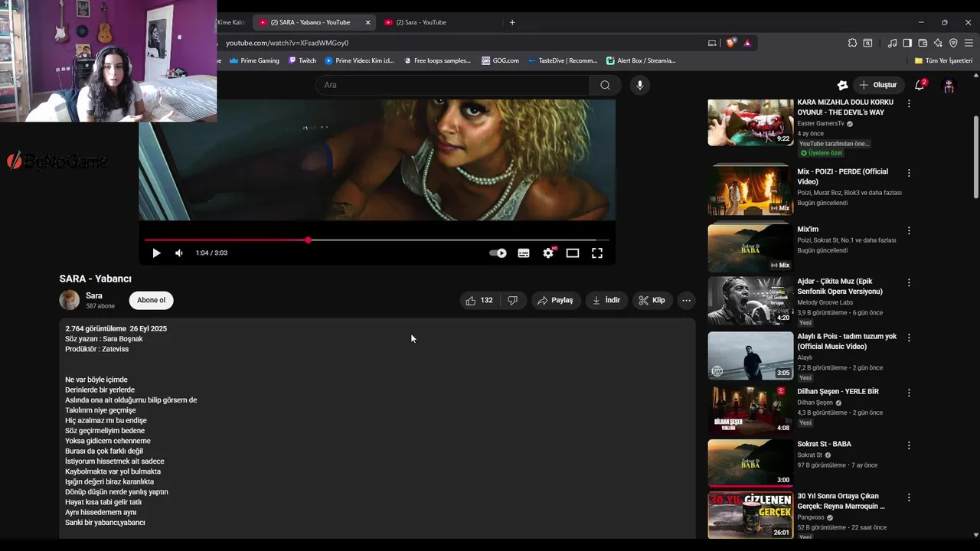Open Ajdar - Çikita Muz video thumbnail
Viewport: 980px width, 551px height.
[x=750, y=301]
